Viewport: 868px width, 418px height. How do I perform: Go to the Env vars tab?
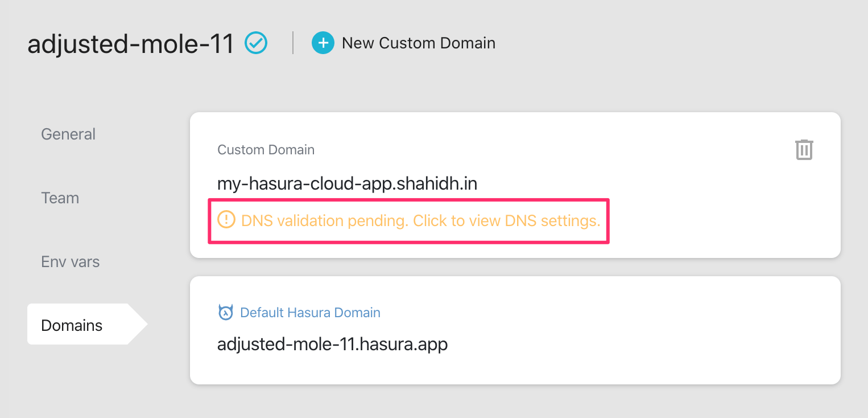70,262
